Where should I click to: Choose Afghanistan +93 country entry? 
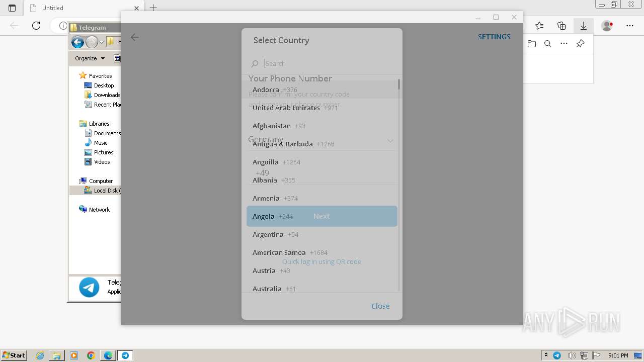click(x=322, y=126)
